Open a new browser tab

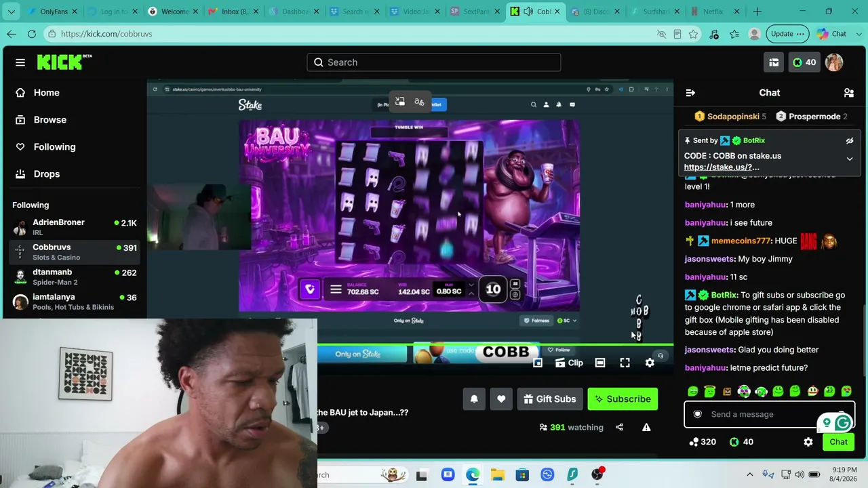(757, 12)
